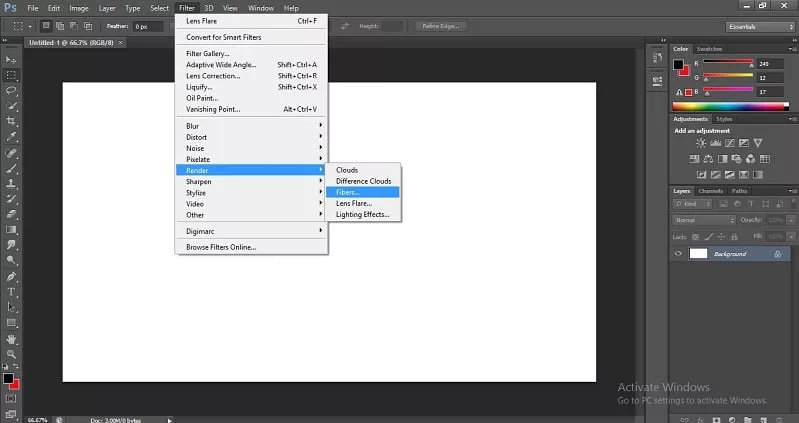Select the Horizontal Type tool
This screenshot has width=799, height=423.
[x=11, y=292]
